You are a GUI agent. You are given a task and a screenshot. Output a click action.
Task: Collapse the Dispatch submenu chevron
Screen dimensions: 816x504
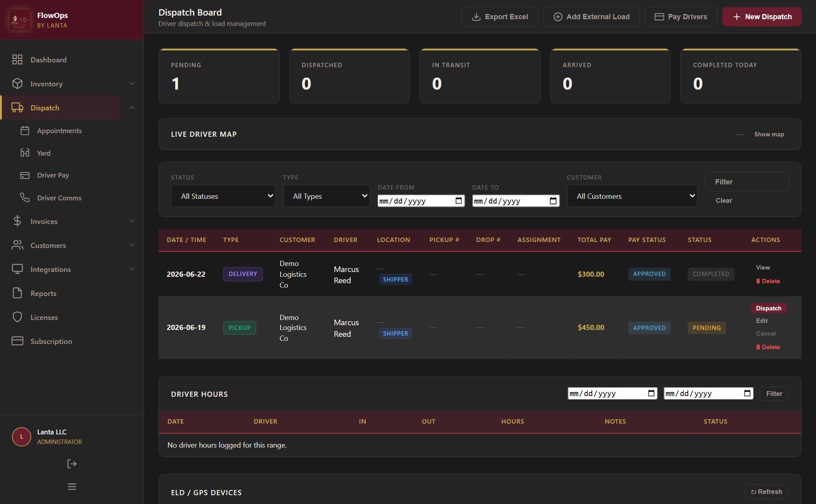[132, 108]
